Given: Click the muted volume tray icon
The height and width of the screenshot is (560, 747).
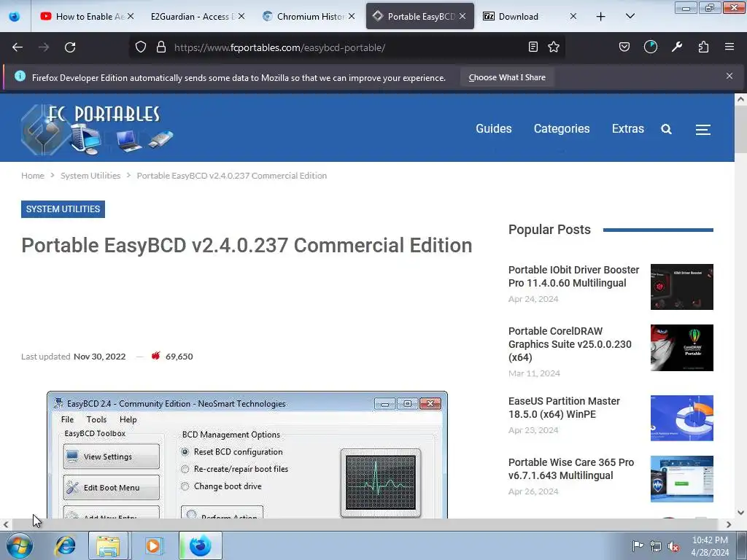Looking at the screenshot, I should pos(673,546).
